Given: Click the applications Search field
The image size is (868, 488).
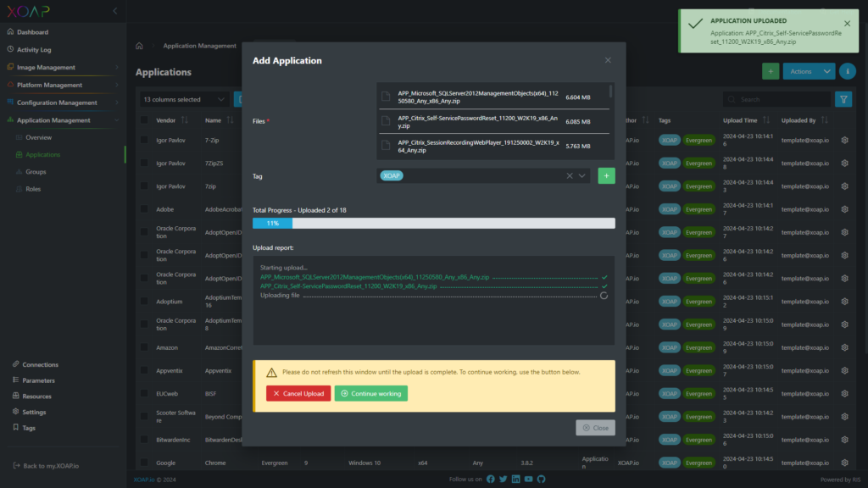Looking at the screenshot, I should coord(776,100).
